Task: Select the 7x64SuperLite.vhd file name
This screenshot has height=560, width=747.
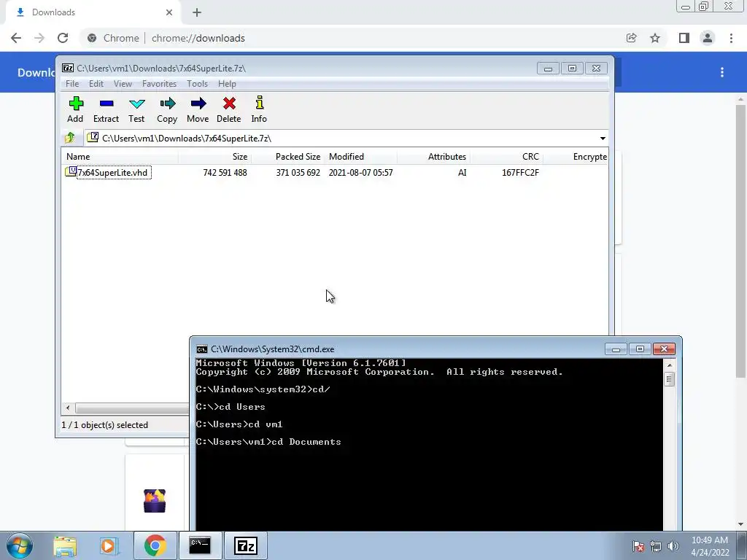Action: click(113, 172)
